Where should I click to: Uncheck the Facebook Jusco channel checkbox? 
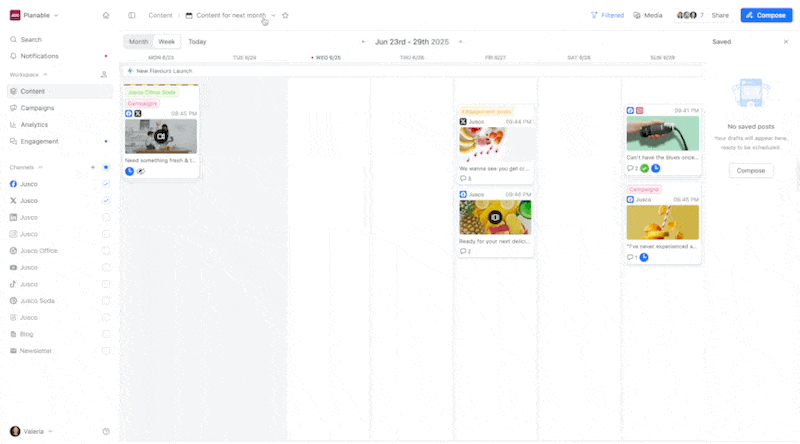coord(106,184)
